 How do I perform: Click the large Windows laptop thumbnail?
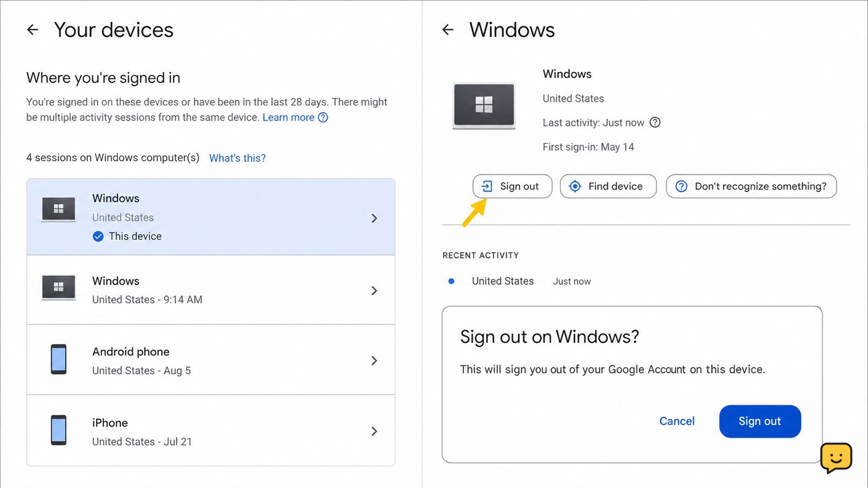point(484,106)
